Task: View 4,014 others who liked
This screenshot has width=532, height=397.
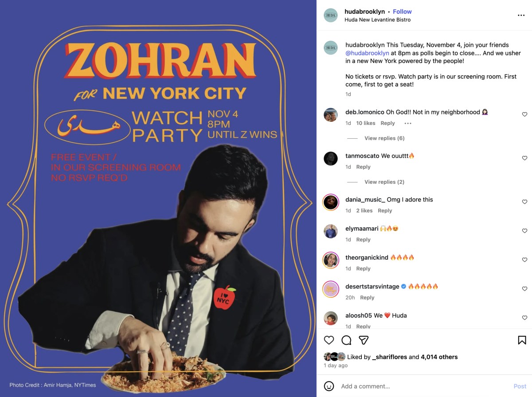Action: point(439,357)
